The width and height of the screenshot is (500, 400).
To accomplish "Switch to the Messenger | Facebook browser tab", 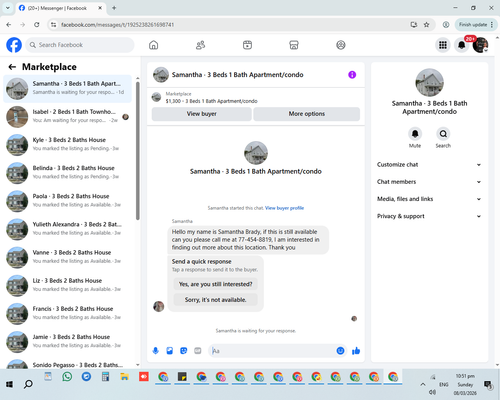I will click(x=60, y=8).
